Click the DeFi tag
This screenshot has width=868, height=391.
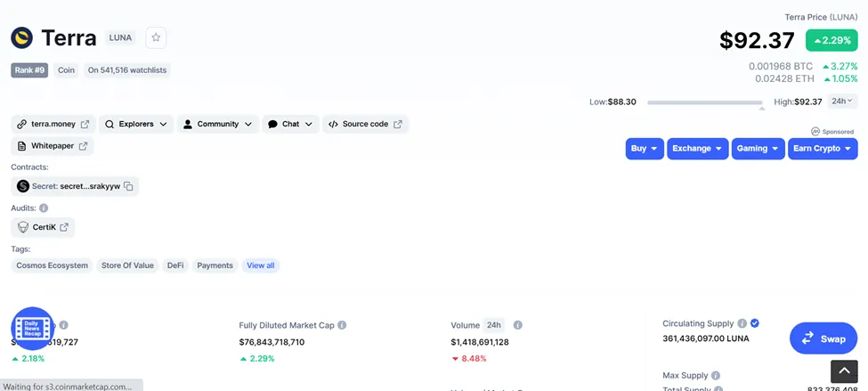175,265
